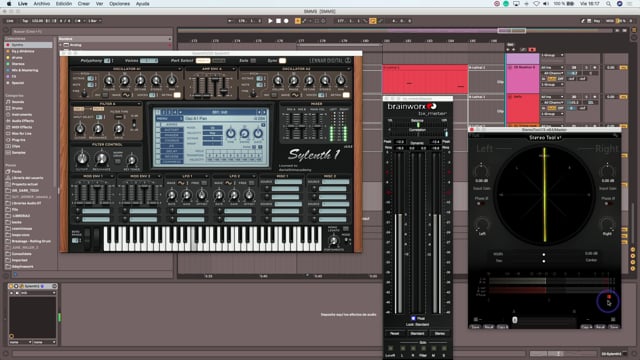Select Synths in browser collections
The image size is (640, 360).
(x=29, y=44)
